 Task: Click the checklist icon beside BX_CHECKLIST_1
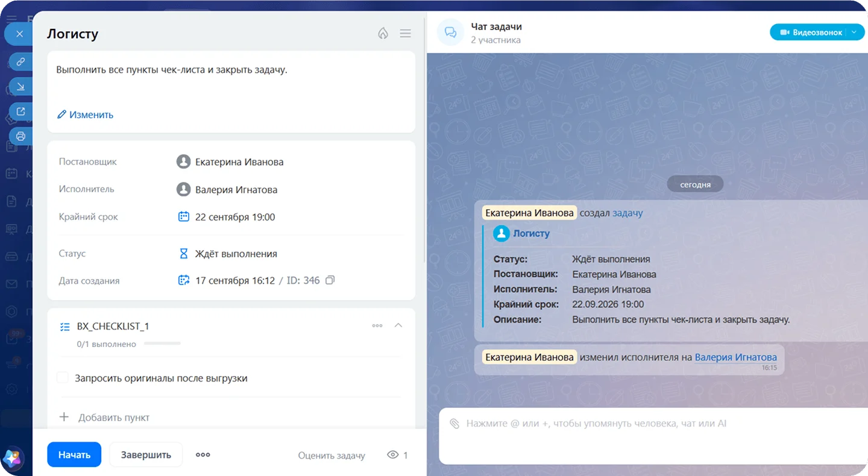tap(65, 327)
